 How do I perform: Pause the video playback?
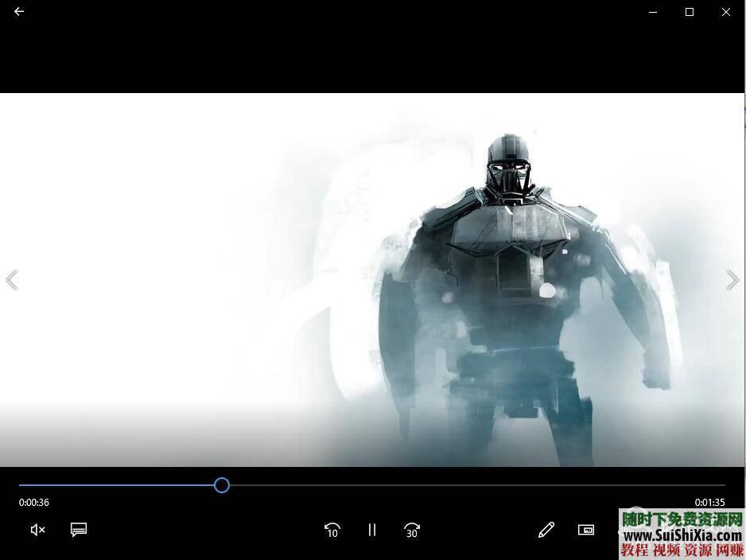point(372,530)
